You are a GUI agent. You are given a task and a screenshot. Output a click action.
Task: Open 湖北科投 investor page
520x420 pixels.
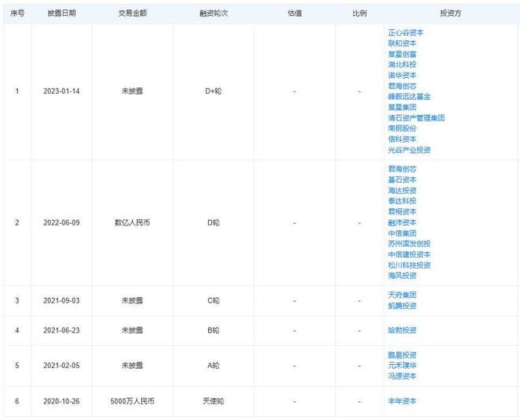click(402, 65)
